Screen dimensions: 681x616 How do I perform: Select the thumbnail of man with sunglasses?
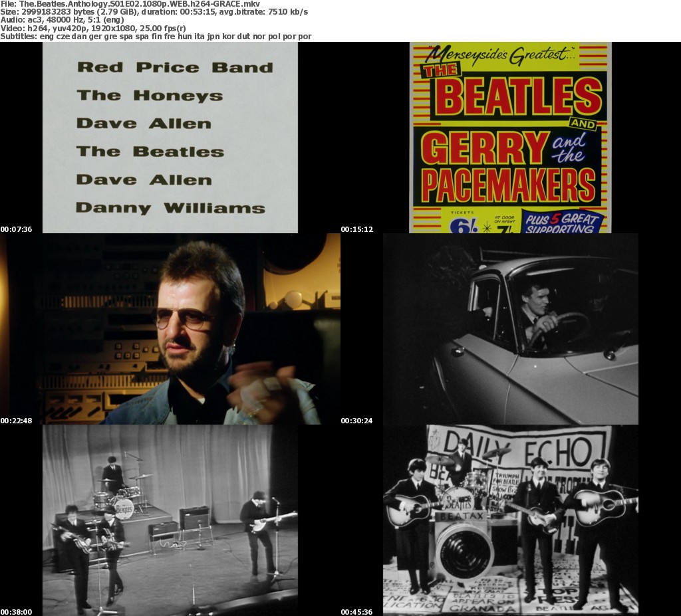point(170,329)
